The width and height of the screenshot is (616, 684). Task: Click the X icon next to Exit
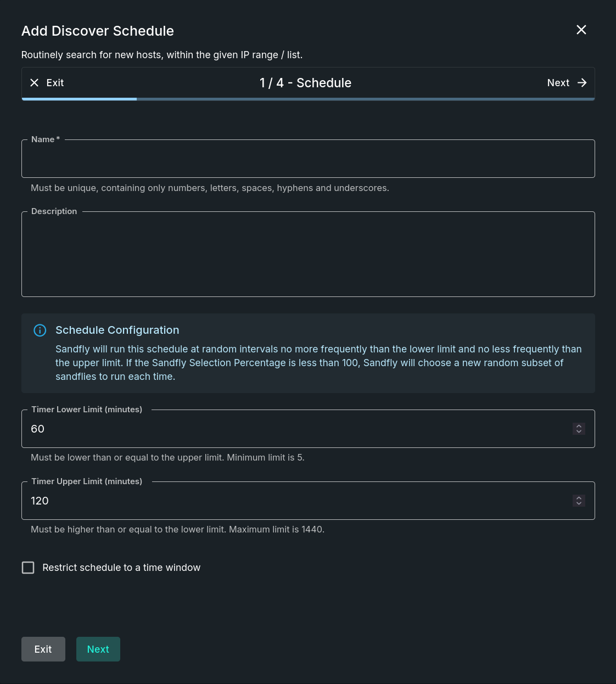(34, 82)
